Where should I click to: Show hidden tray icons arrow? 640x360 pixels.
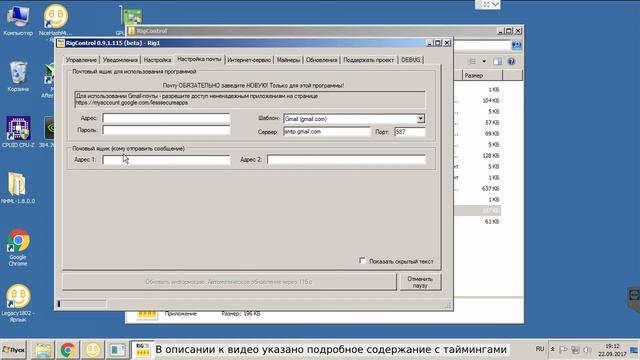pyautogui.click(x=553, y=349)
